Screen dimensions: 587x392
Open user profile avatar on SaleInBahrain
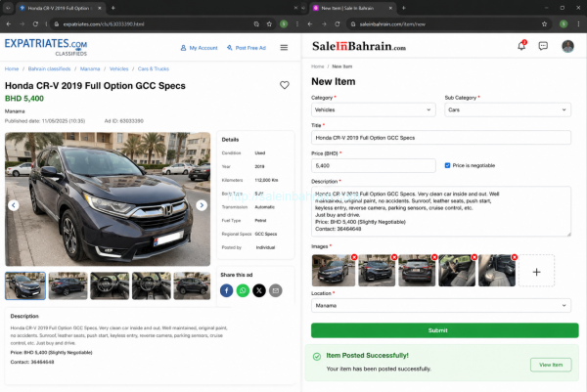click(x=567, y=46)
